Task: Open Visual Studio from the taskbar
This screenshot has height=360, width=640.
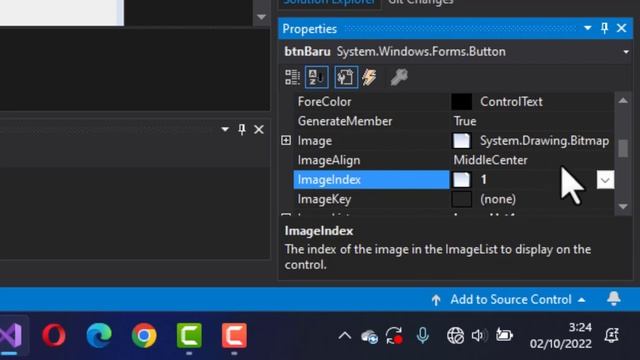Action: [11, 335]
